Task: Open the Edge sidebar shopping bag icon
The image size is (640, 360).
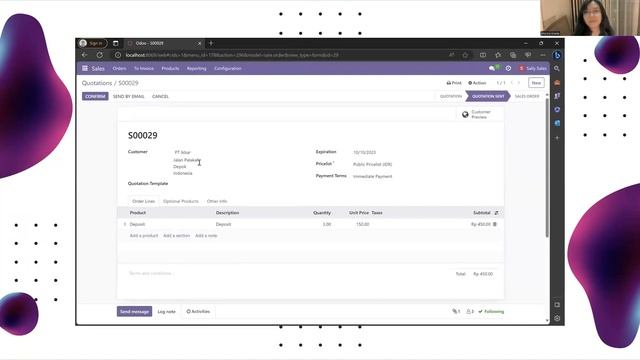Action: click(x=557, y=82)
